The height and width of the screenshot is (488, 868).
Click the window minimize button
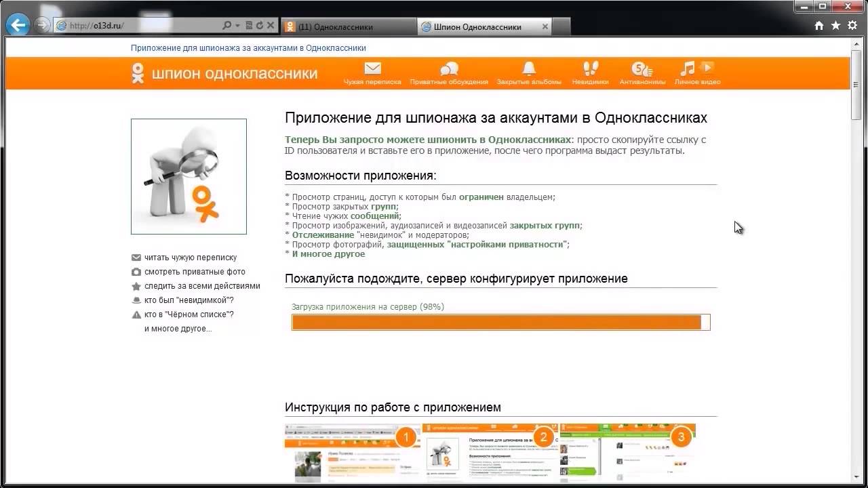[805, 6]
